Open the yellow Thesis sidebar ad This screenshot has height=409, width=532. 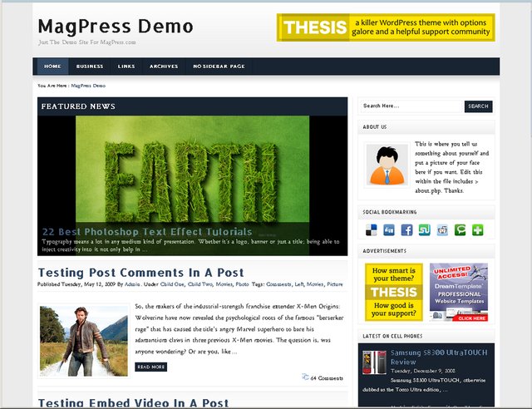pyautogui.click(x=394, y=292)
